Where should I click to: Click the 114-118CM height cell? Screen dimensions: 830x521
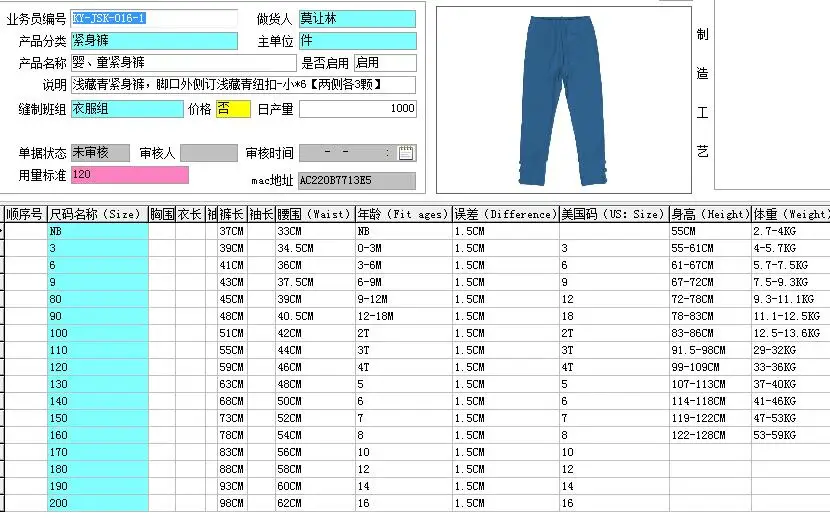click(x=710, y=401)
